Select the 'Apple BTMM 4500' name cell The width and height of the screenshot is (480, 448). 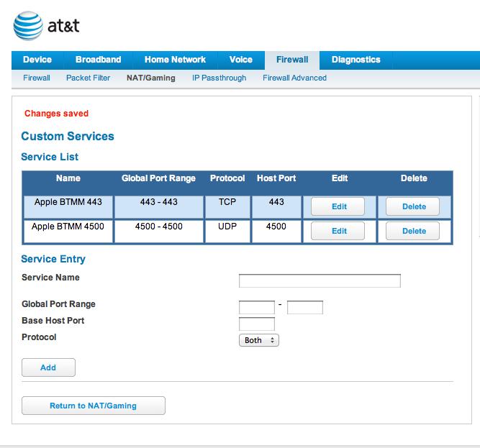(x=68, y=232)
